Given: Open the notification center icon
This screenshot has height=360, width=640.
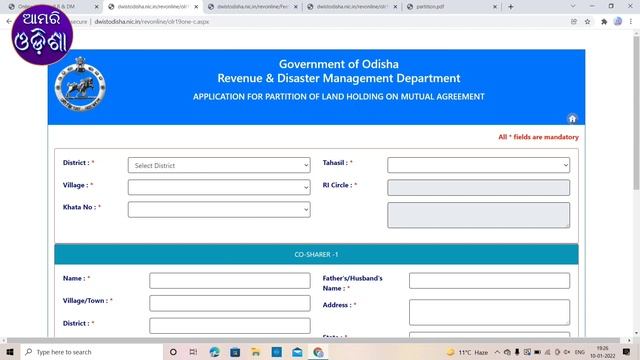Looking at the screenshot, I should [x=627, y=352].
